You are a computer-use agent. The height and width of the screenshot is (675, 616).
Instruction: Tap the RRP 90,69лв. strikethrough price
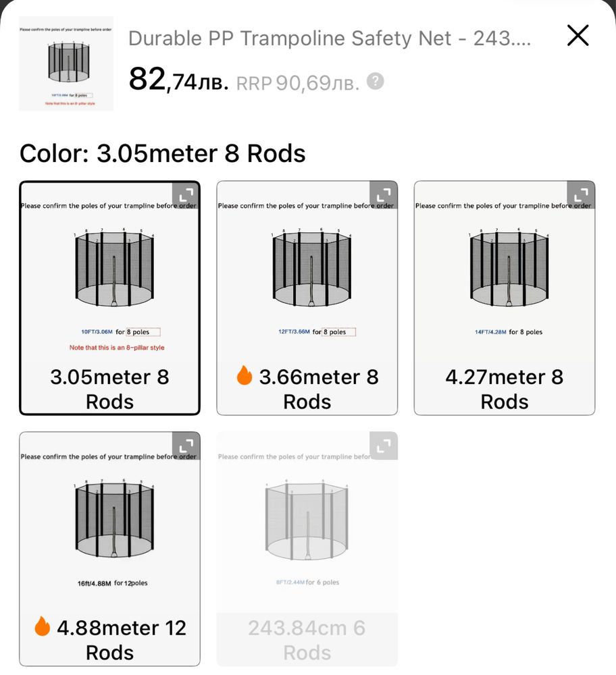pyautogui.click(x=298, y=83)
